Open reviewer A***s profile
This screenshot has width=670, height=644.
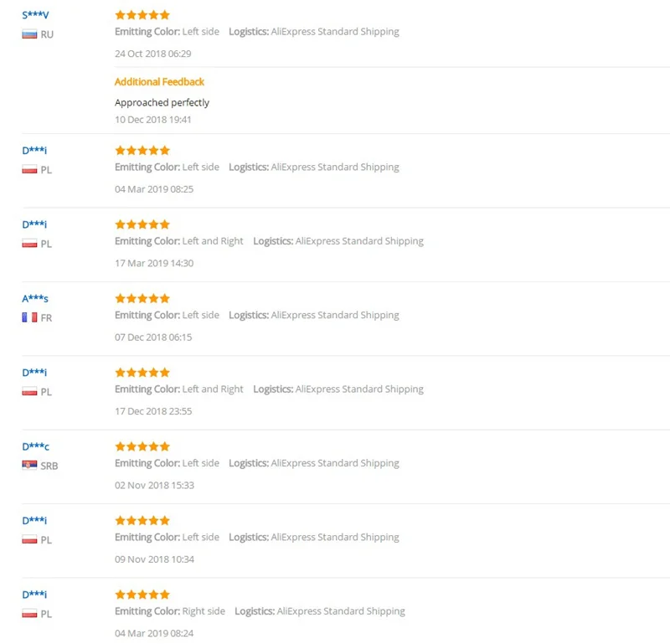pyautogui.click(x=35, y=298)
